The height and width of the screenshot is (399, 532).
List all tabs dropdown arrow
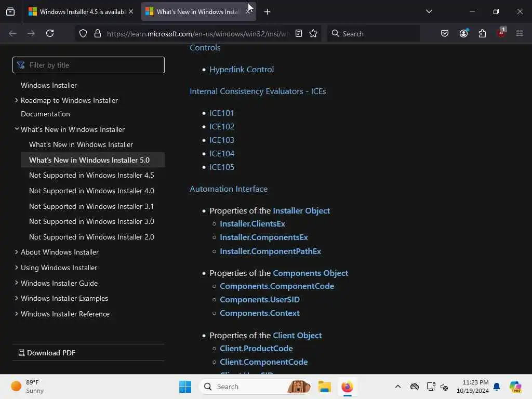(x=429, y=11)
